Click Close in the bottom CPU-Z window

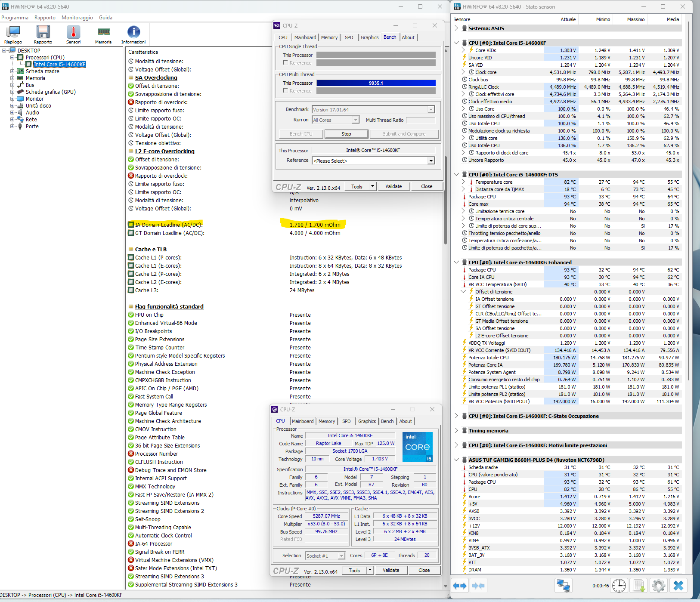[424, 570]
